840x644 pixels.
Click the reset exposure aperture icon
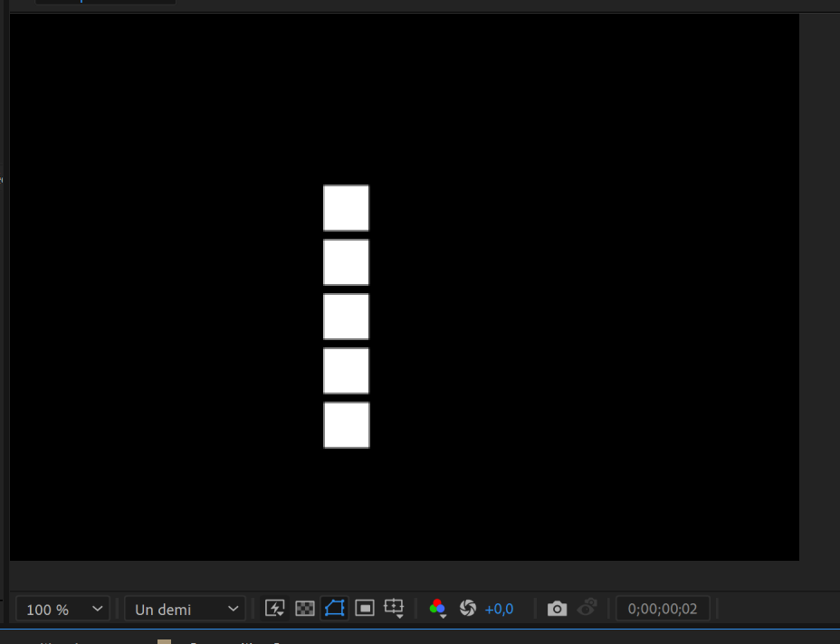[x=468, y=609]
